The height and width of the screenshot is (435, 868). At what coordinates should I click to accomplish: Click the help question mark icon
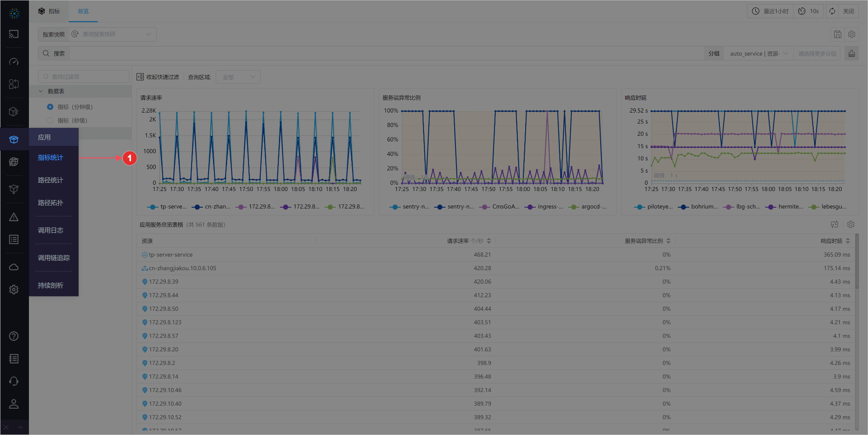[x=14, y=336]
